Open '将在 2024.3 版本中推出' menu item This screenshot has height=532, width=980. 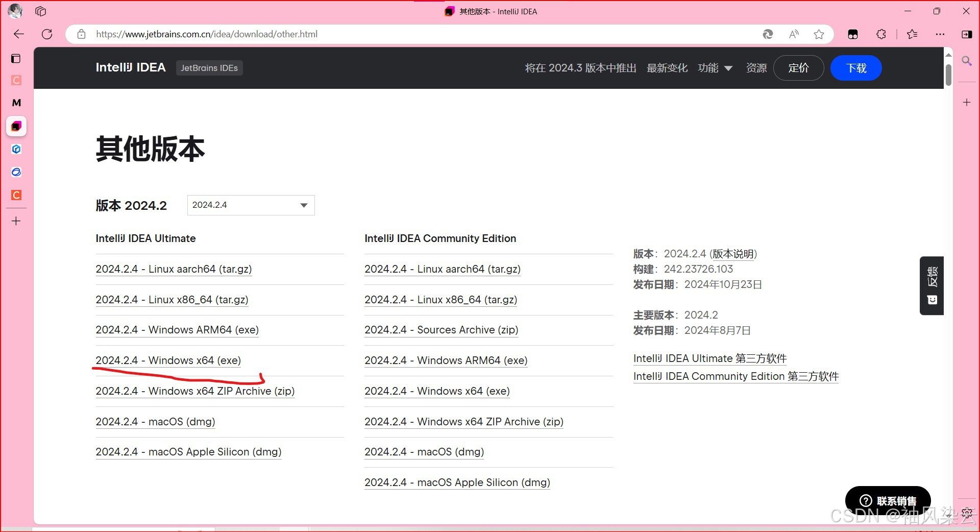(581, 68)
